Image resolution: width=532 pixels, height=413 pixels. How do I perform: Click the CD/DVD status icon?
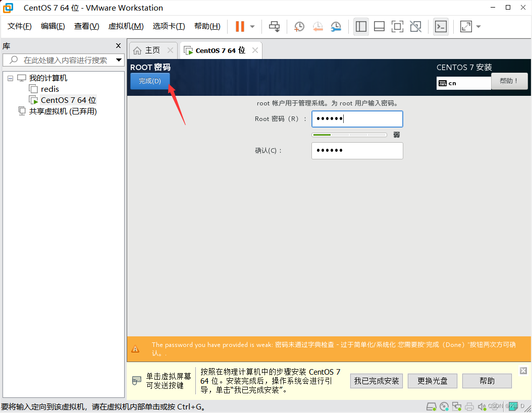tap(444, 406)
